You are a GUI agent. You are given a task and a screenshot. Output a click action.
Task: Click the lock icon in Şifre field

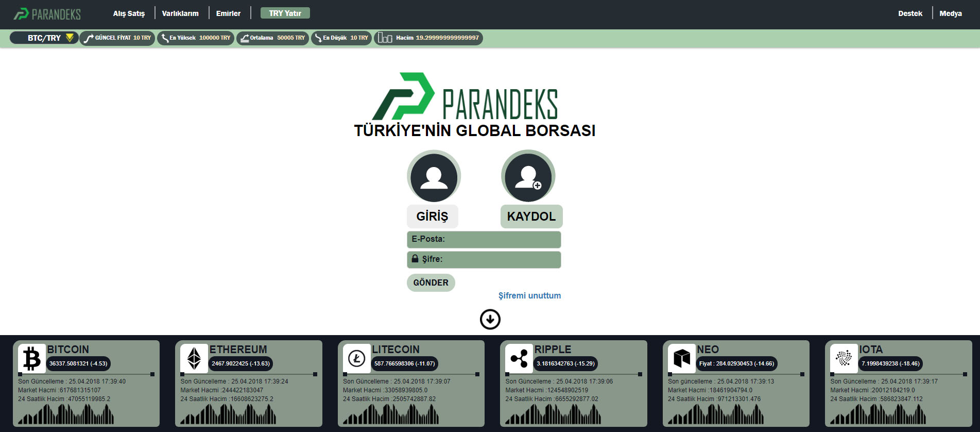point(415,258)
